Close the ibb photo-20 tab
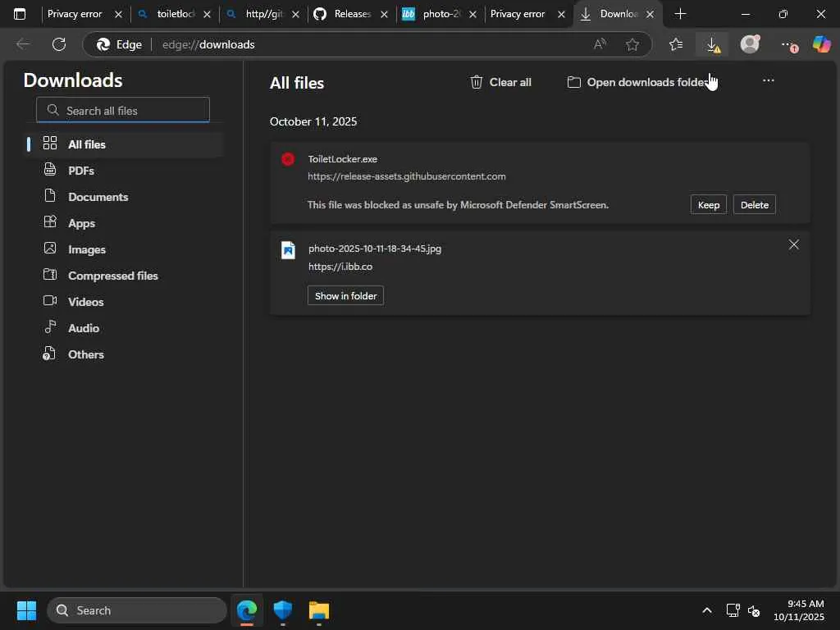Screen dimensions: 840x630 (472, 15)
